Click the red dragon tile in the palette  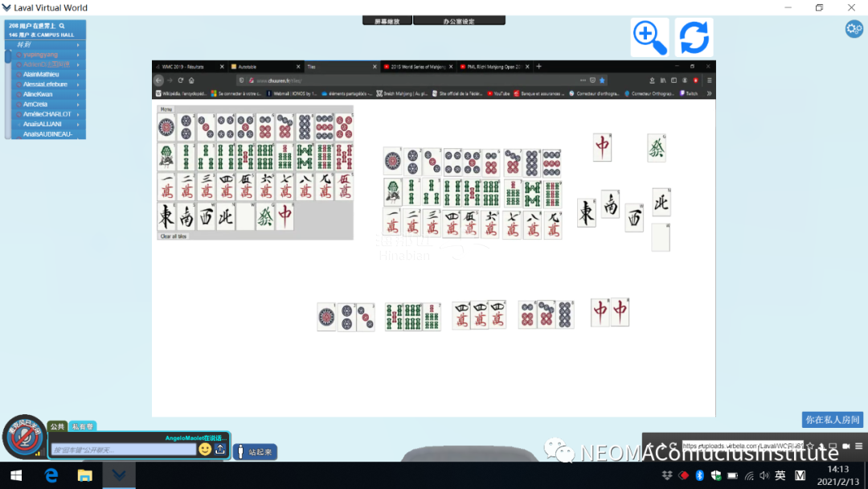[x=285, y=216]
